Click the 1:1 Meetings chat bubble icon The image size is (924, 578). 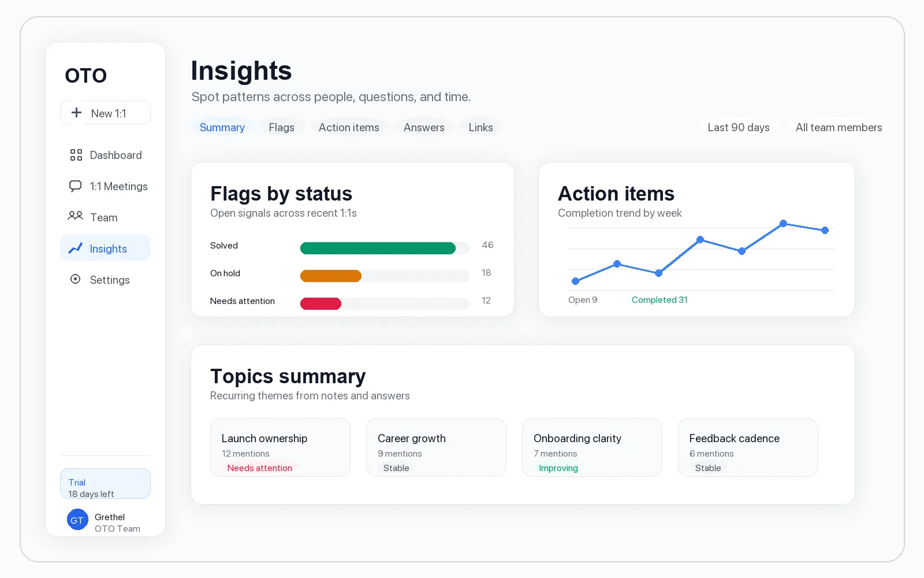click(76, 186)
